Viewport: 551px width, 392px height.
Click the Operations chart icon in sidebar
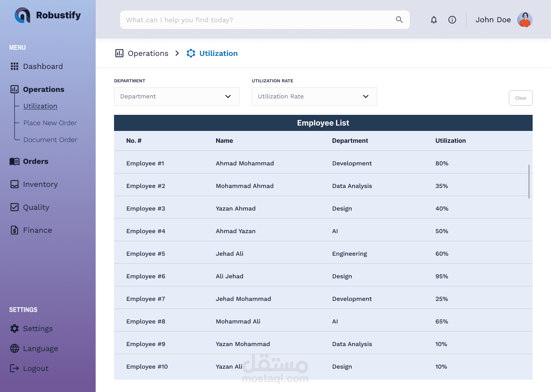pyautogui.click(x=15, y=89)
